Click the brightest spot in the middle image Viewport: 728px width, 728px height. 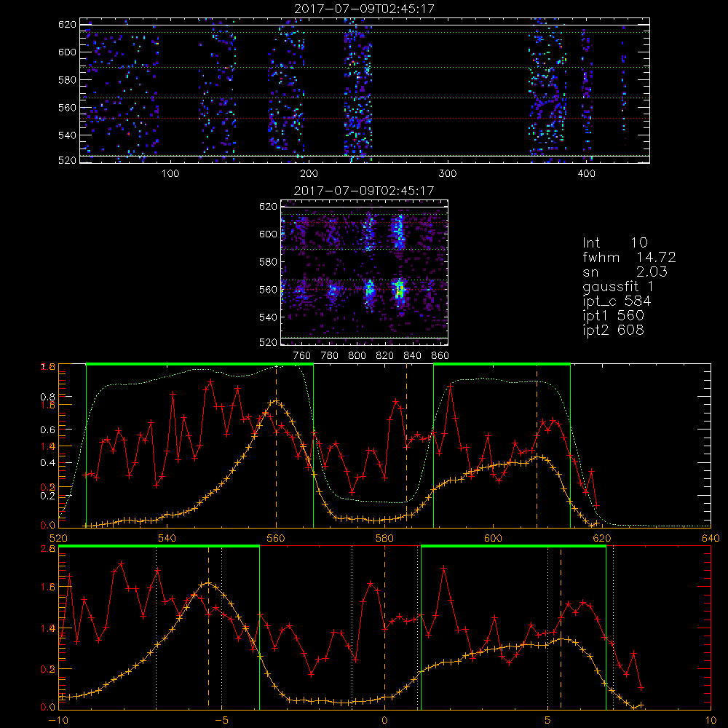pos(399,289)
